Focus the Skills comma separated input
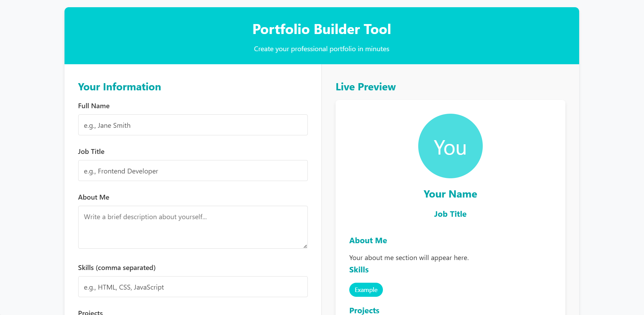Screen dimensions: 644x315 pyautogui.click(x=192, y=286)
